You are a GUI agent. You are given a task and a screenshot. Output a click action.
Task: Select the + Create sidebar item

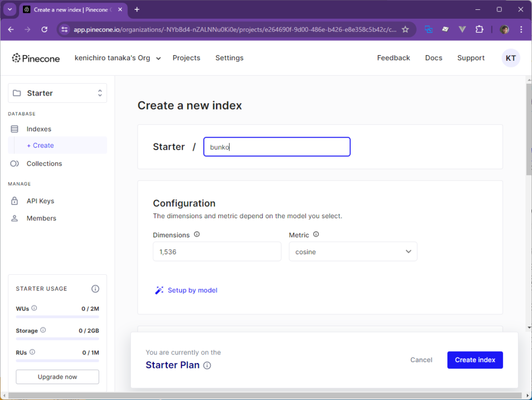point(57,145)
